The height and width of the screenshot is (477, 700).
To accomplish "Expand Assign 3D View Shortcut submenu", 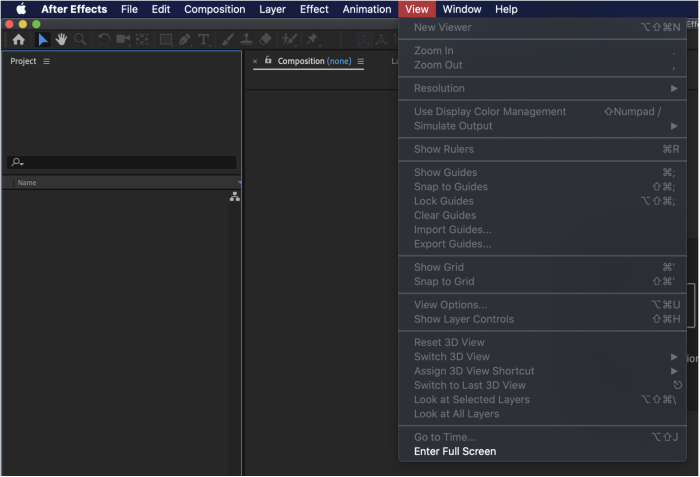I will [x=542, y=371].
